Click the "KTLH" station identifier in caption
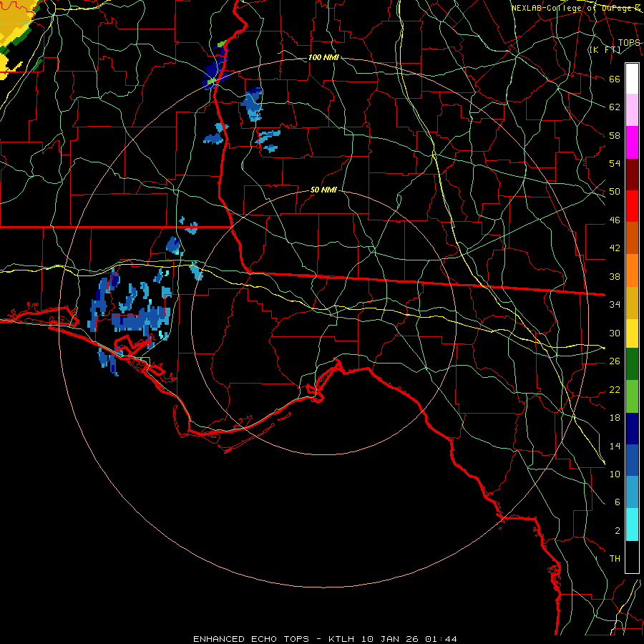The height and width of the screenshot is (644, 644). pos(341,639)
